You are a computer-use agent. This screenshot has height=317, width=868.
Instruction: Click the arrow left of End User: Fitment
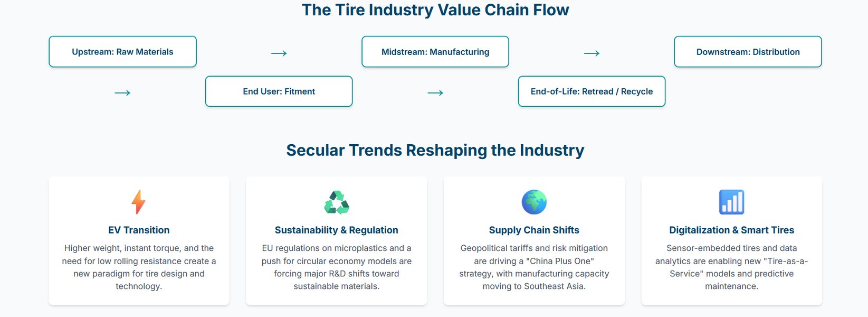pyautogui.click(x=122, y=92)
